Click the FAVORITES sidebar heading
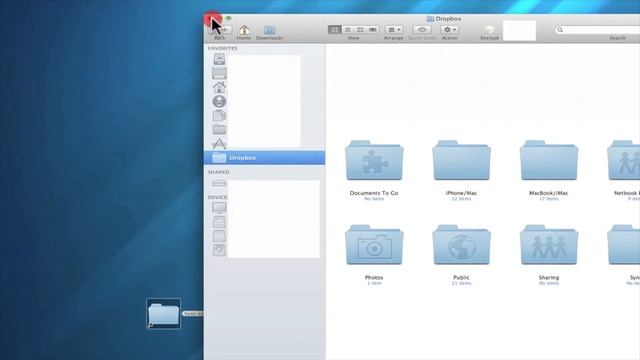This screenshot has width=640, height=360. click(222, 48)
